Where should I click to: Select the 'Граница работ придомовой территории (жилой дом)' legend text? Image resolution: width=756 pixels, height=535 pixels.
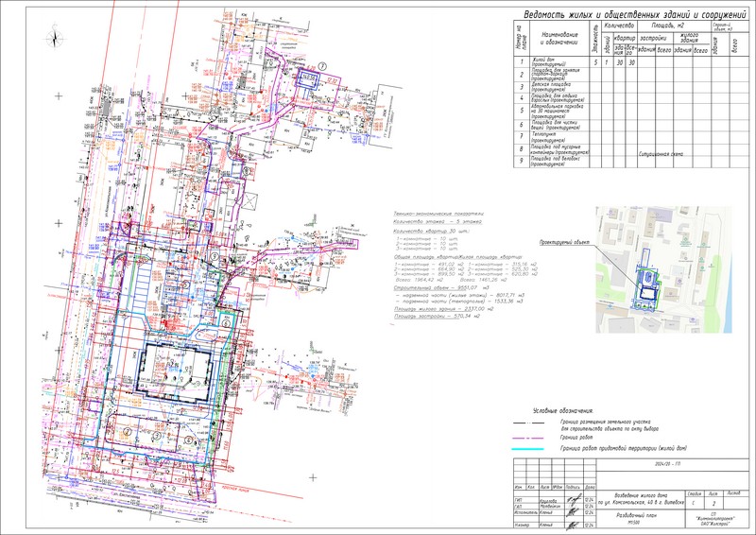(x=624, y=448)
